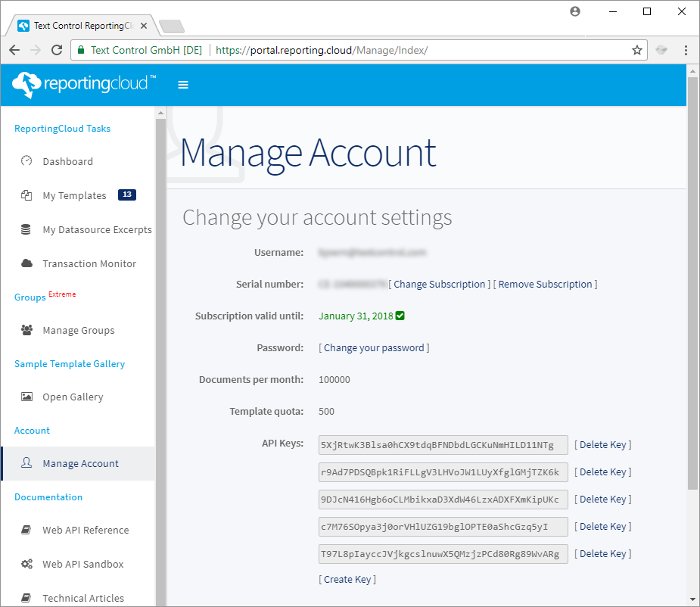The width and height of the screenshot is (700, 607).
Task: Open a new browser tab
Action: pyautogui.click(x=172, y=26)
